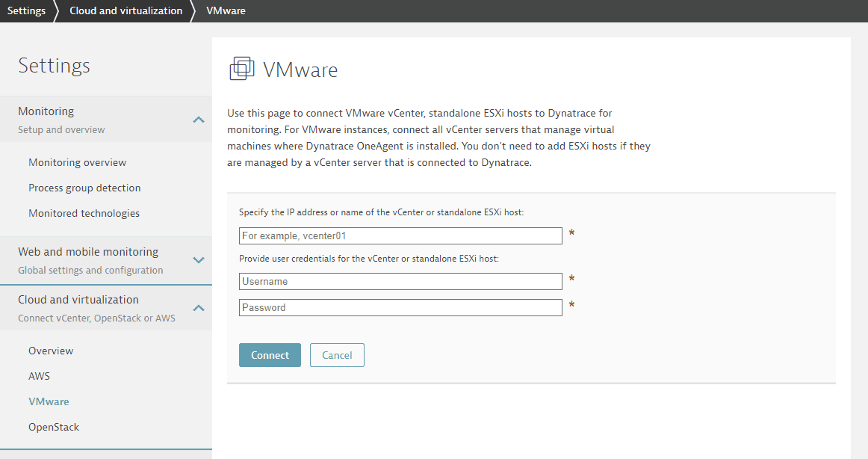Click the VMware page heading

point(300,70)
